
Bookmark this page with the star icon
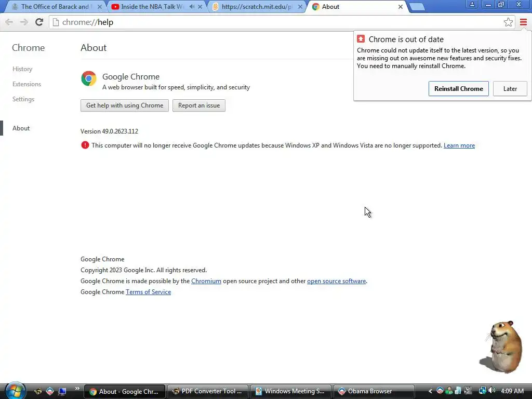pos(508,22)
